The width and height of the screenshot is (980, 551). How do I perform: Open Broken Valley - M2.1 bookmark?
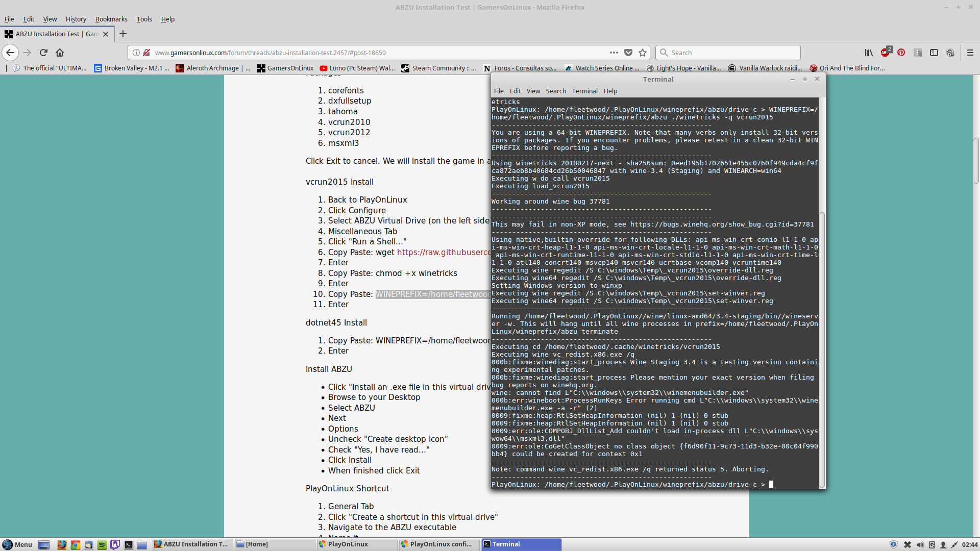click(x=132, y=68)
